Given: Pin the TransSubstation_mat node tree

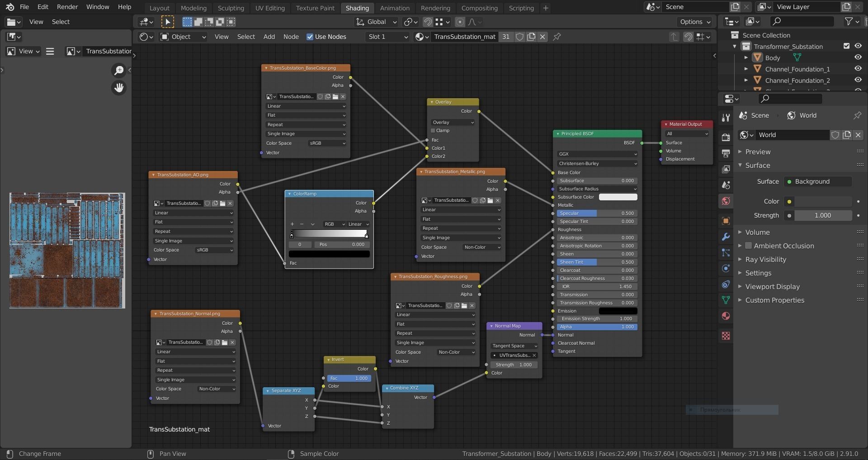Looking at the screenshot, I should [x=557, y=37].
